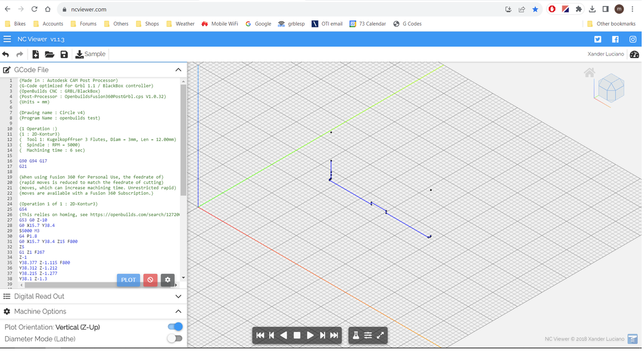Open the hamburger menu in the header

point(7,39)
